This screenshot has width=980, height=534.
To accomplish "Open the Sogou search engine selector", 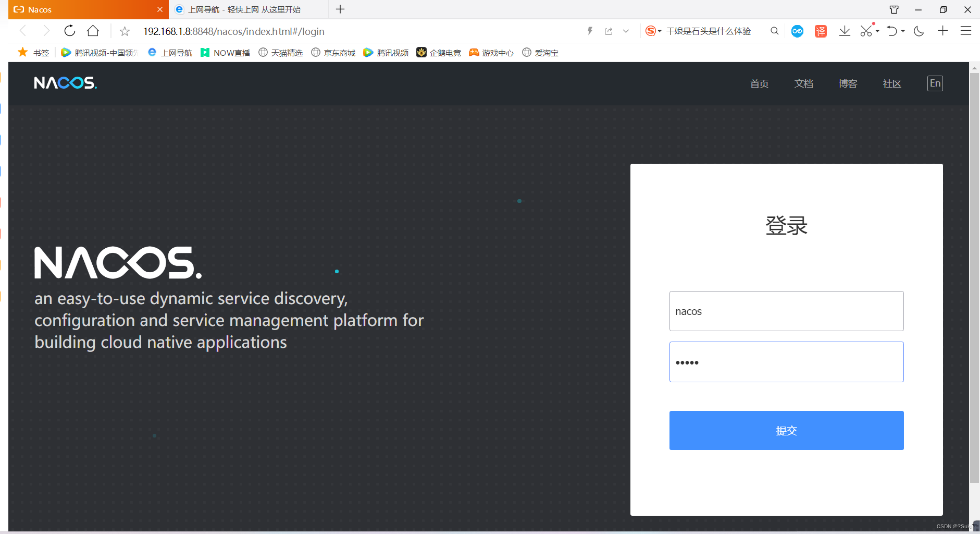I will [x=653, y=31].
